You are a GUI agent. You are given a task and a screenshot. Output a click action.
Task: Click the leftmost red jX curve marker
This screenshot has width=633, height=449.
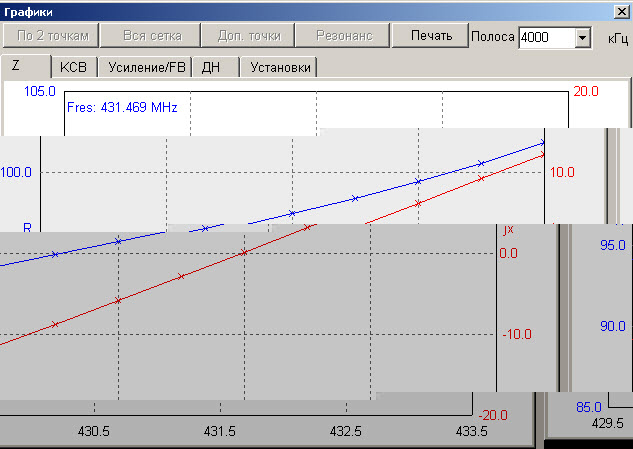pos(55,324)
